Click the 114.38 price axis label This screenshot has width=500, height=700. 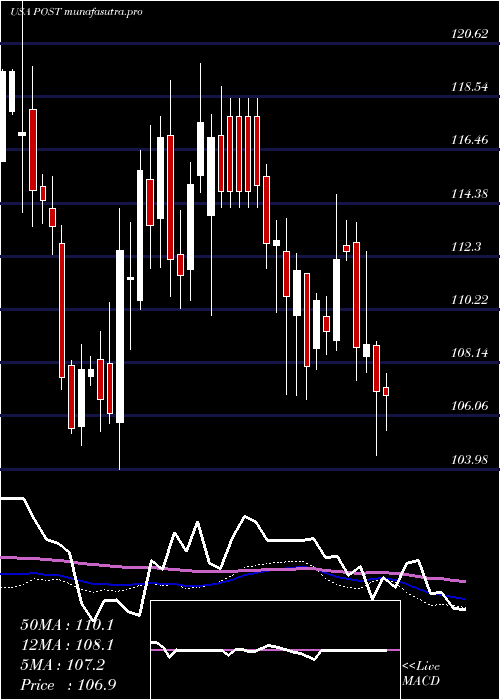click(470, 194)
